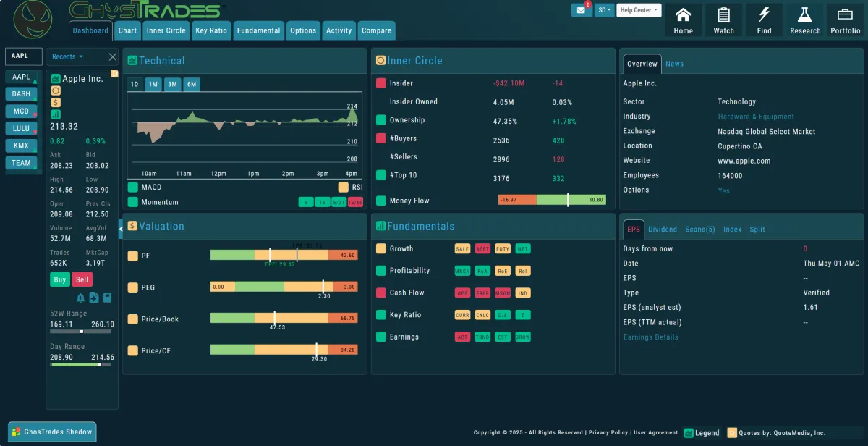This screenshot has height=446, width=868.
Task: Click the ticker symbol input field
Action: pos(24,56)
